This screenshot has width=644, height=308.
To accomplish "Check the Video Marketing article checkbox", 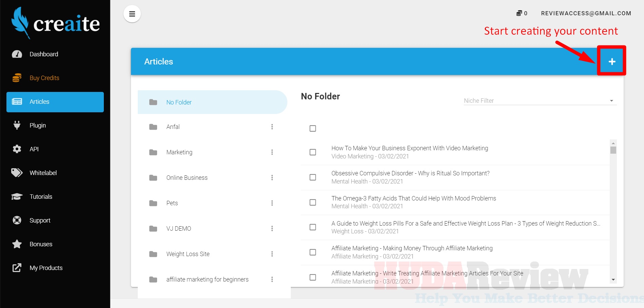I will point(313,152).
